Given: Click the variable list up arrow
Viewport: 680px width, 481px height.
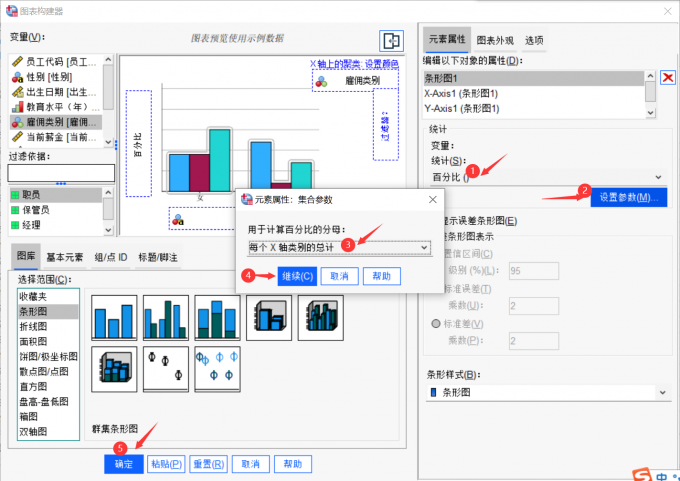Looking at the screenshot, I should [x=108, y=59].
